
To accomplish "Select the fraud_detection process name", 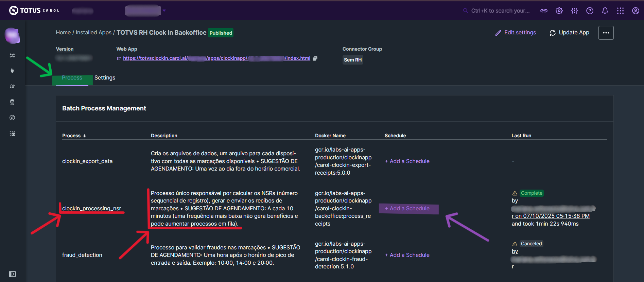I will coord(82,255).
